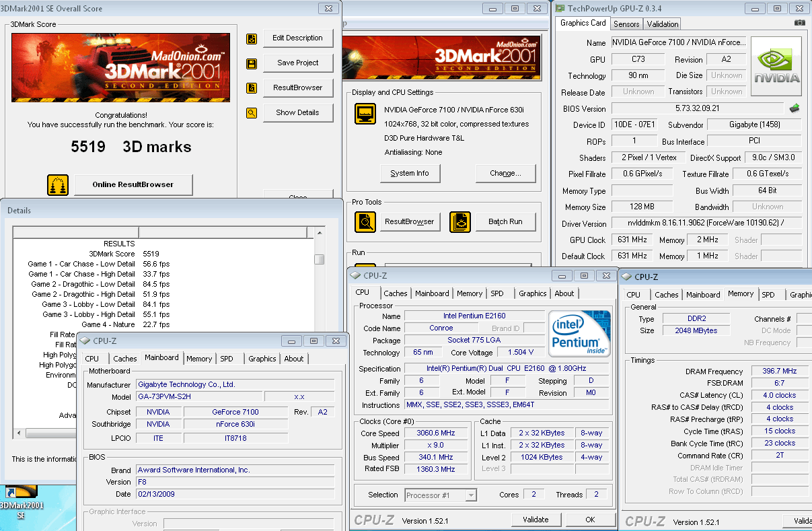Click the Edit Description icon in 3DMark
812x531 pixels.
tap(252, 39)
